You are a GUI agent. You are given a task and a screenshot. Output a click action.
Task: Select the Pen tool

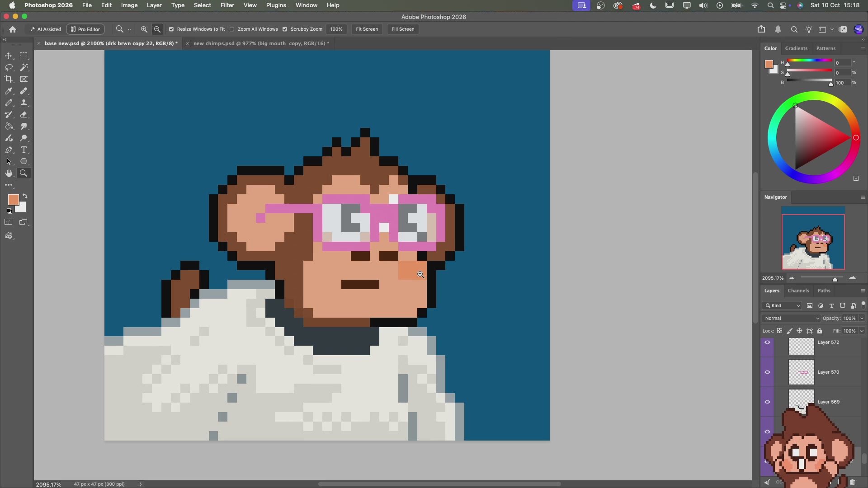(9, 150)
